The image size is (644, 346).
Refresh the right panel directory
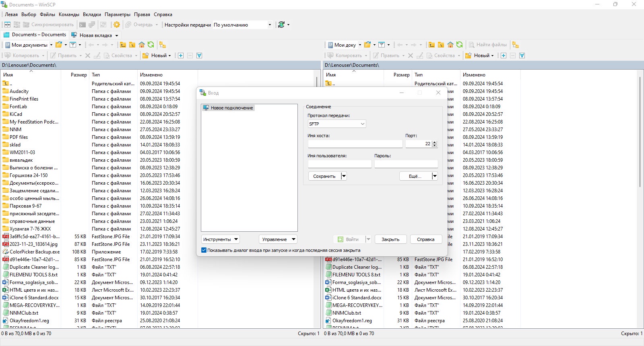[x=460, y=45]
